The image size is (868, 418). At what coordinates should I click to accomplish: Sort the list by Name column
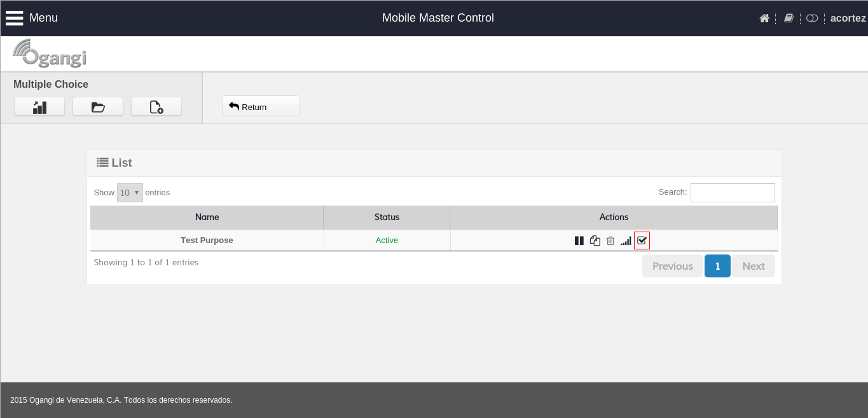207,217
